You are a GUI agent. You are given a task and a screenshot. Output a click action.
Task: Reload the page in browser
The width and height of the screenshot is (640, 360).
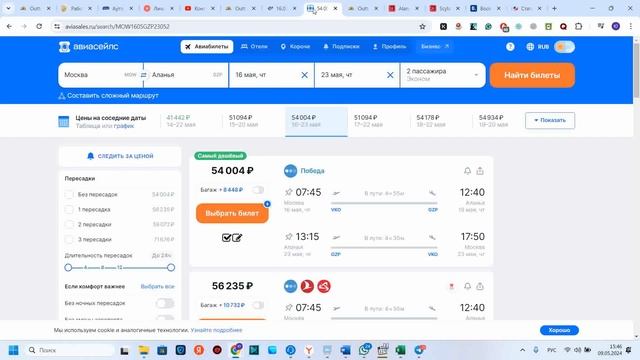point(39,27)
